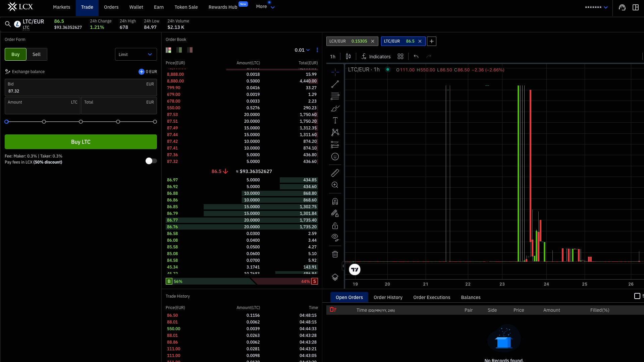Set amount slider to 25% mark
The image size is (644, 362).
point(44,122)
